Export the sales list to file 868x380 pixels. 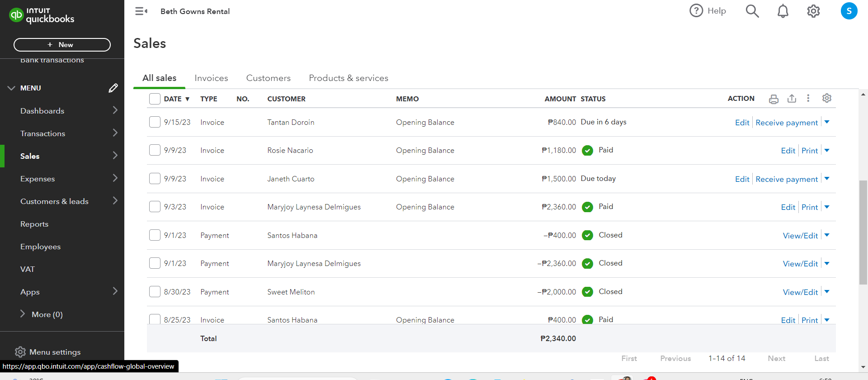792,98
